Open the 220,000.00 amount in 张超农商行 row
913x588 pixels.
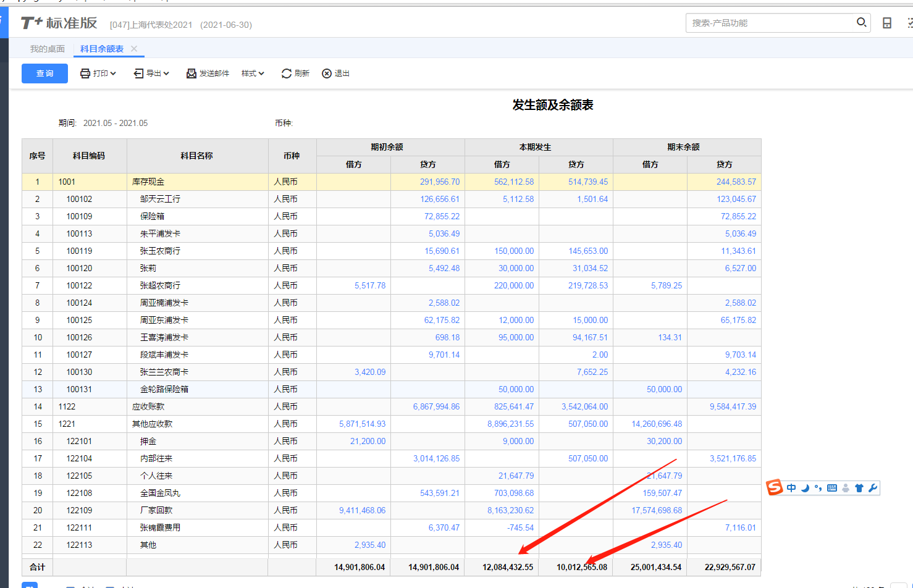(514, 285)
